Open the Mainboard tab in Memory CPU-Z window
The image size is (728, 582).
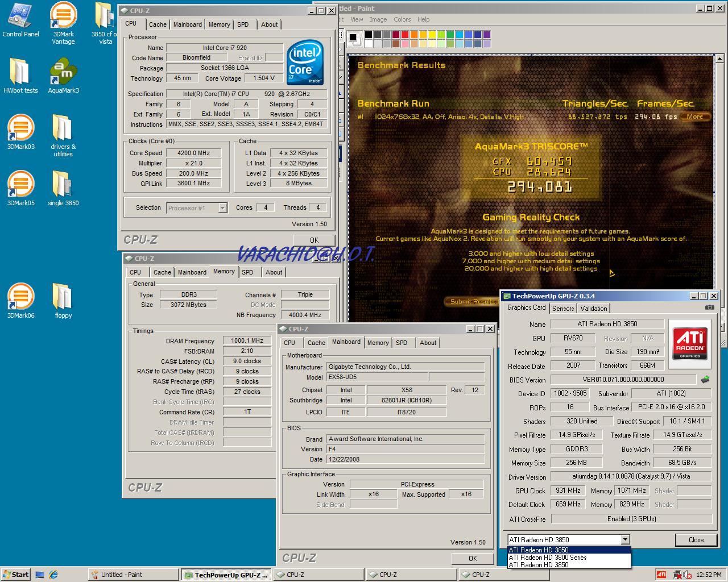tap(192, 272)
